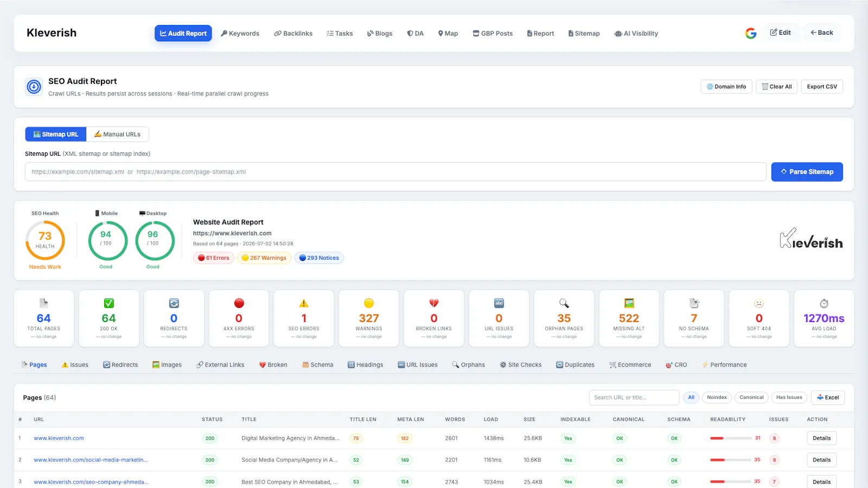This screenshot has width=868, height=488.
Task: Click the 200 OK green checkmark icon
Action: click(109, 303)
